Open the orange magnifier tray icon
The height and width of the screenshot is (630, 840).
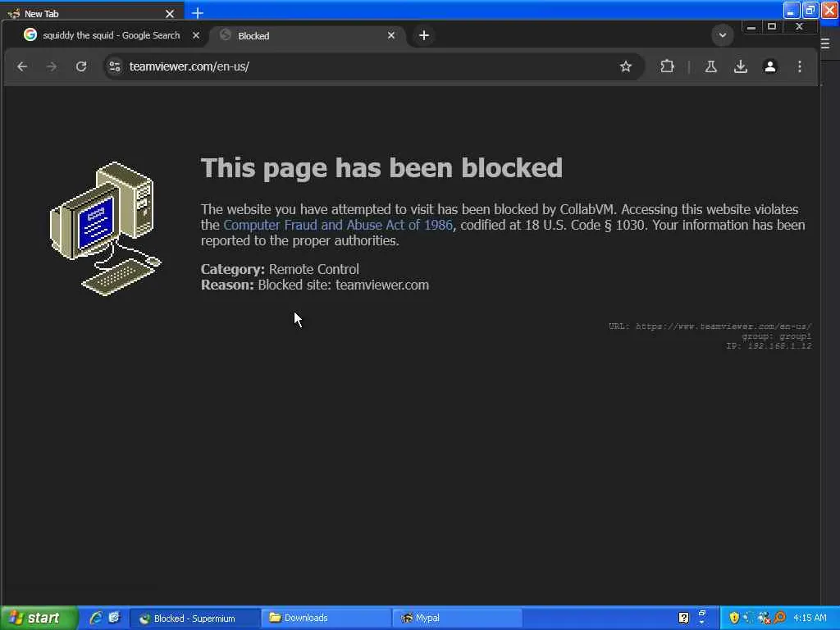coord(779,618)
